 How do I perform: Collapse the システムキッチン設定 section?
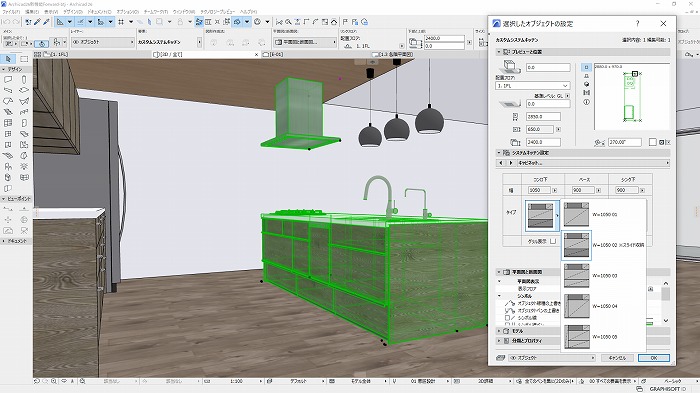[x=499, y=153]
